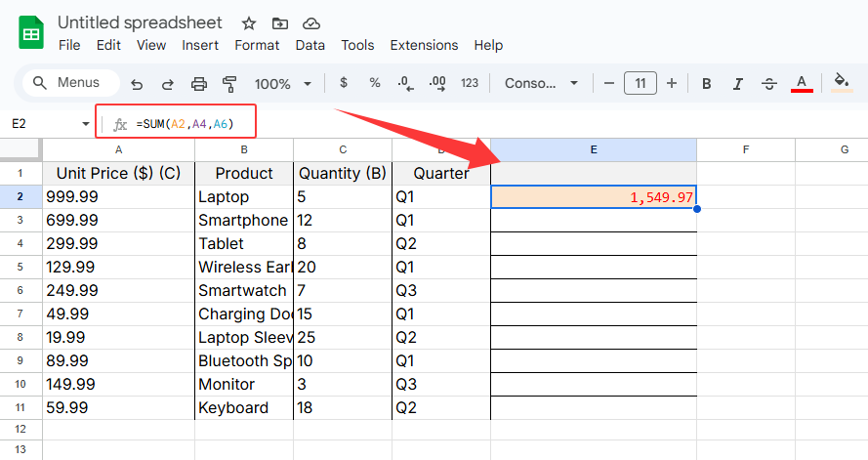Click the 123 more formats button
The height and width of the screenshot is (460, 868).
pyautogui.click(x=470, y=84)
